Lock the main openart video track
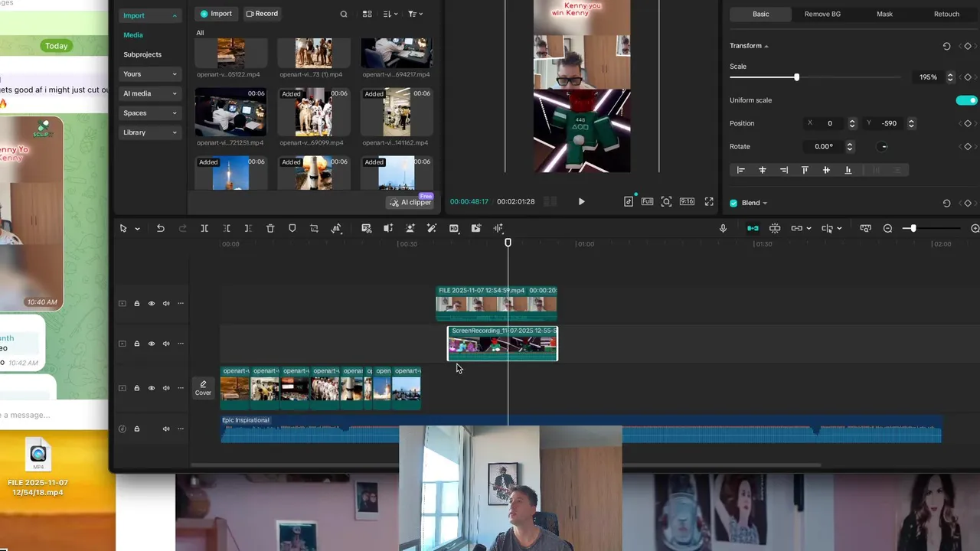The width and height of the screenshot is (980, 551). coord(137,388)
